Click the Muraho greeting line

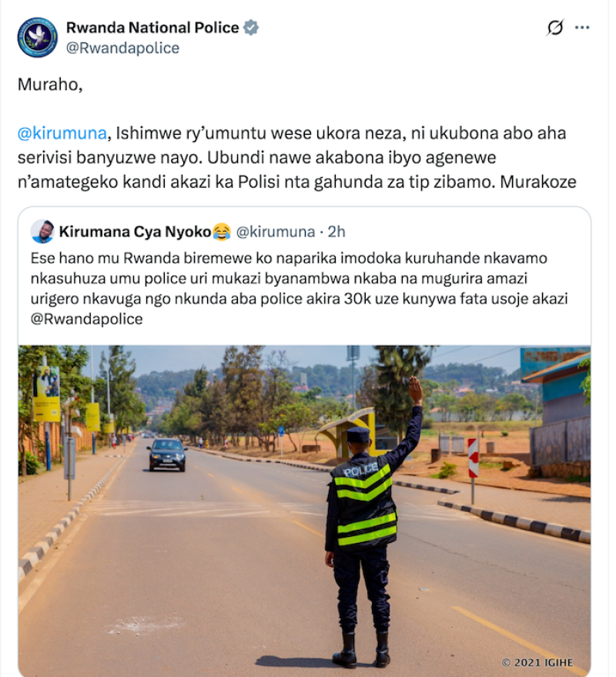pos(50,85)
